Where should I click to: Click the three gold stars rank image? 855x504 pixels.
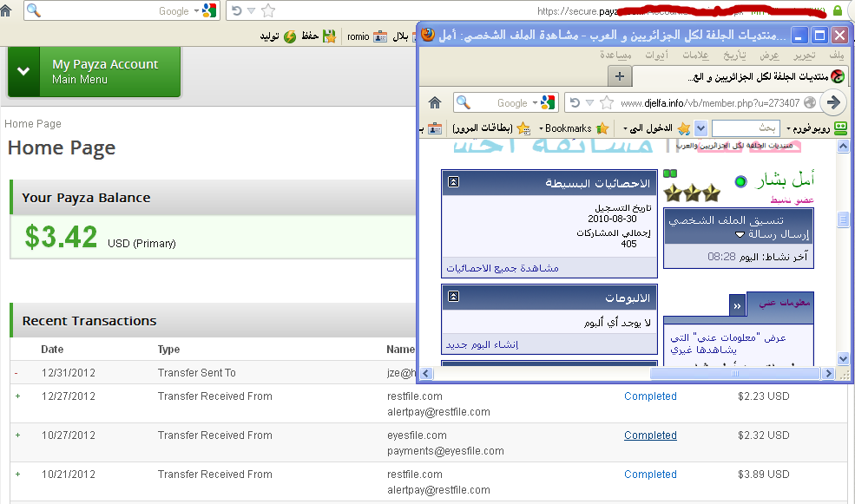pos(692,193)
